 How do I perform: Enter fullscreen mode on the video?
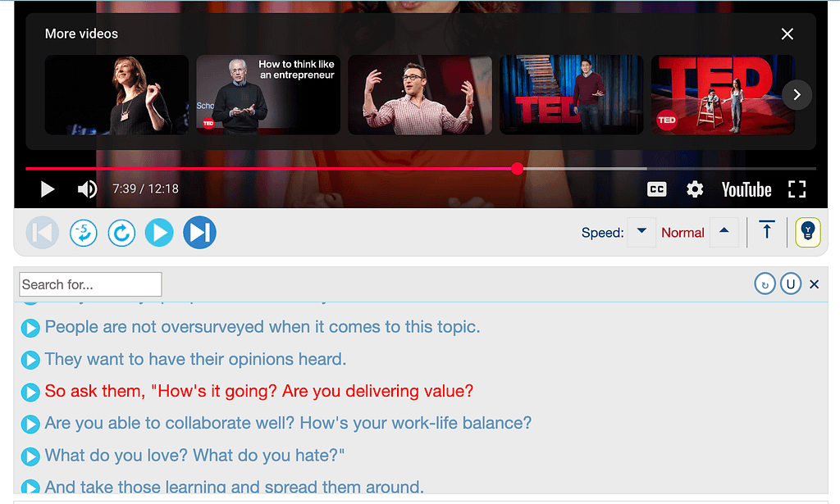tap(797, 189)
